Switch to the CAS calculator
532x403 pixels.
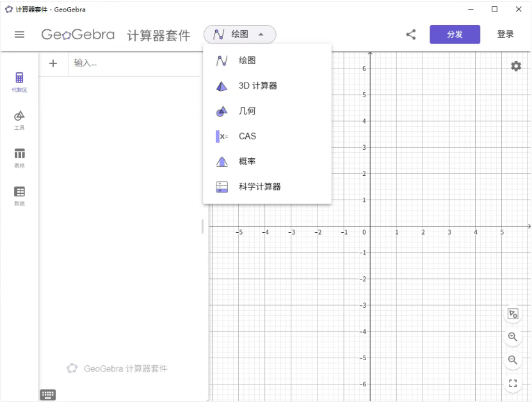(x=246, y=136)
